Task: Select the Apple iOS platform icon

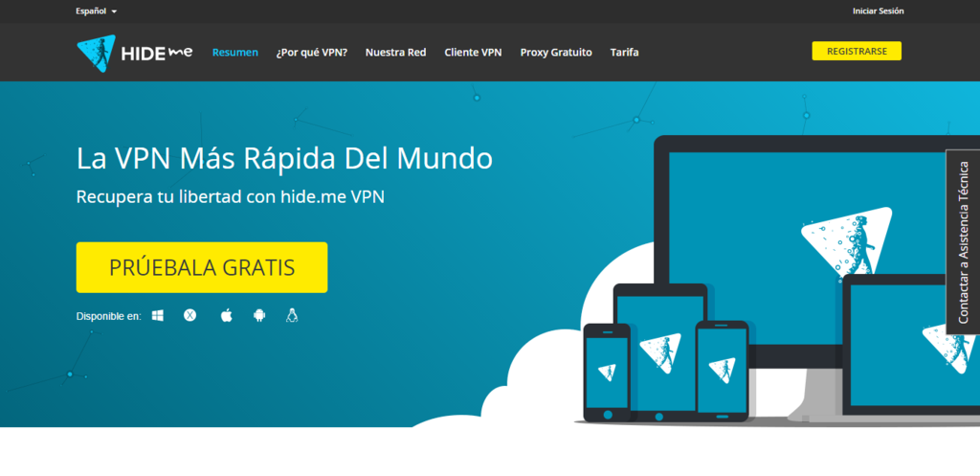Action: point(226,316)
